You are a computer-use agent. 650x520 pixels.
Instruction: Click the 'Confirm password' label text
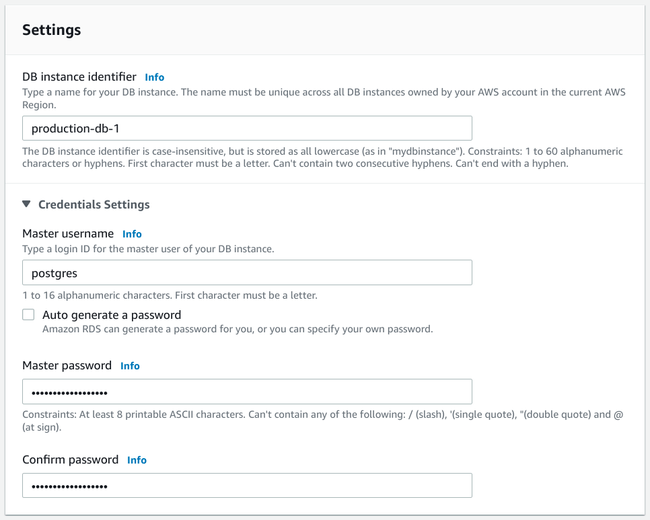(x=69, y=460)
